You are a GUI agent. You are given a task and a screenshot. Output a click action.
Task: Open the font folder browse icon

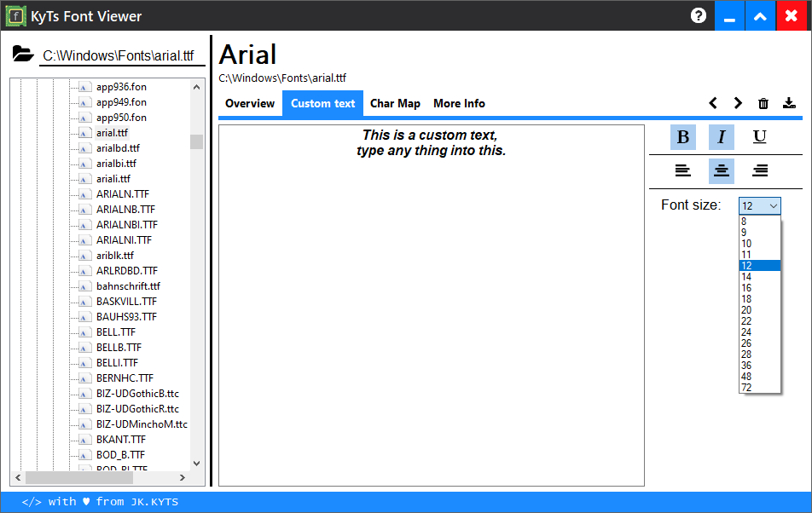(x=23, y=54)
